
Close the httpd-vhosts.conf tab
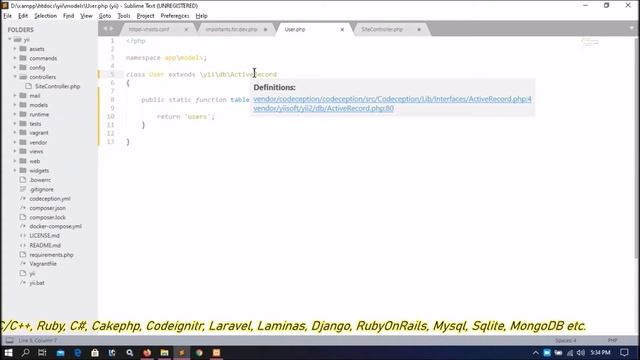point(186,29)
